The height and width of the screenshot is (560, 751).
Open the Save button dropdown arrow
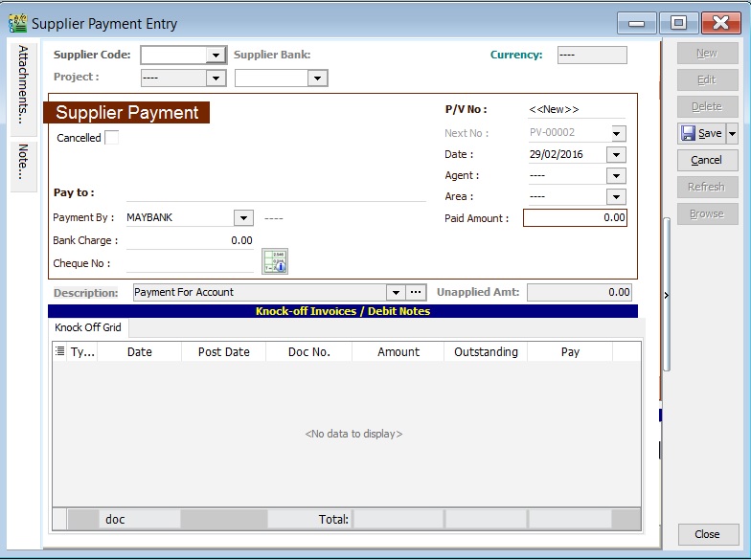(x=733, y=133)
